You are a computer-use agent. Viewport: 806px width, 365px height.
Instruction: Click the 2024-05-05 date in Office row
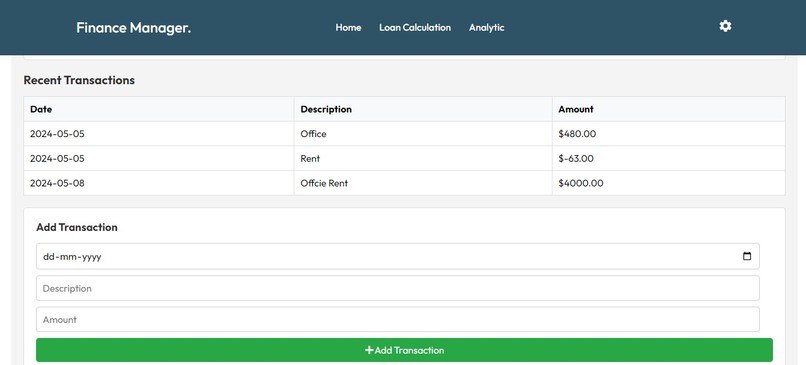(x=159, y=134)
